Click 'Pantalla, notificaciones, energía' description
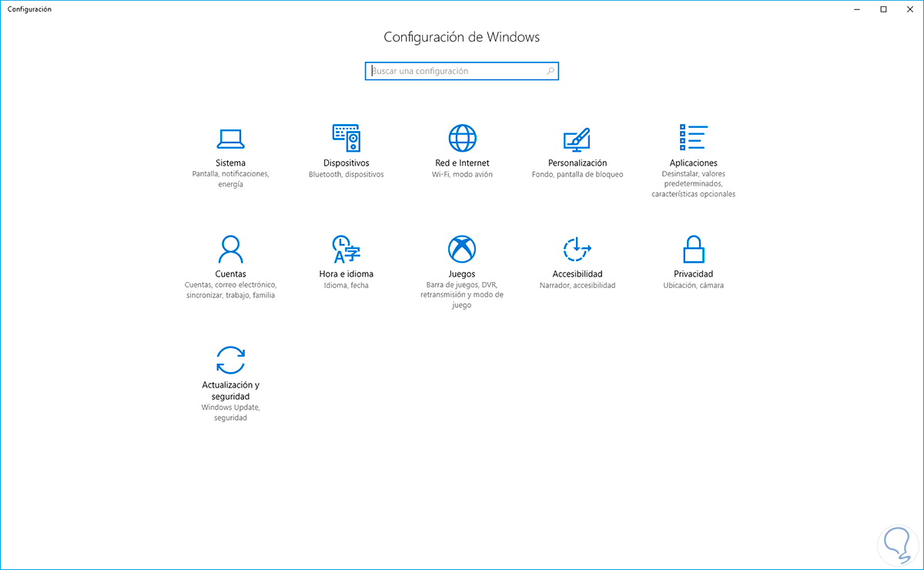This screenshot has width=924, height=570. pyautogui.click(x=231, y=179)
